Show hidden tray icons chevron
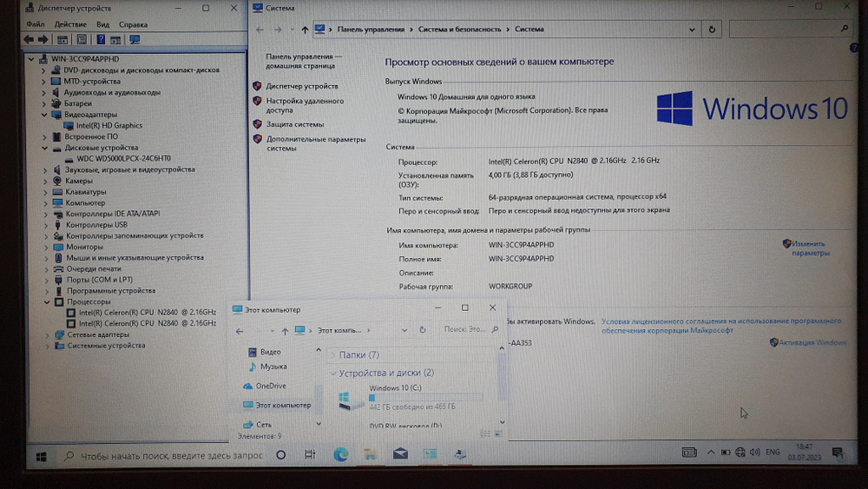This screenshot has width=868, height=489. pos(711,452)
